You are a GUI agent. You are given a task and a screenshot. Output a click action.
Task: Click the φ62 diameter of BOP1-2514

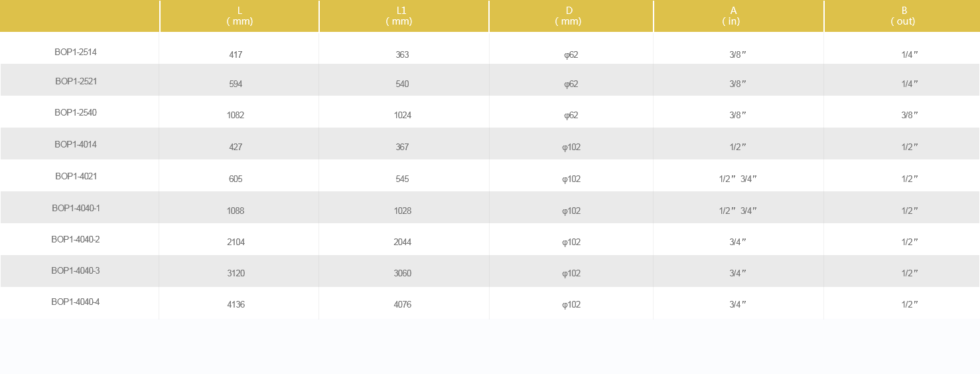tap(571, 55)
